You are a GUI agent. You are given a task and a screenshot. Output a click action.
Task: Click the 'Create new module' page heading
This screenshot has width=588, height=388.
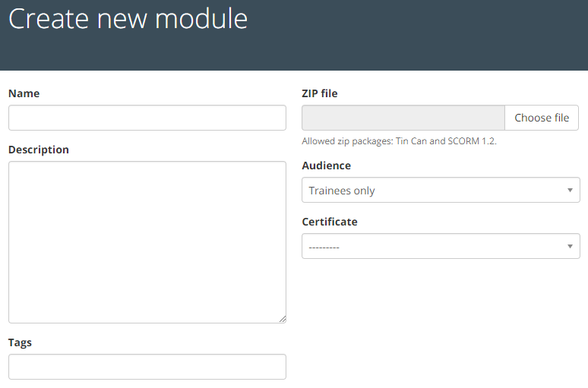(x=128, y=19)
